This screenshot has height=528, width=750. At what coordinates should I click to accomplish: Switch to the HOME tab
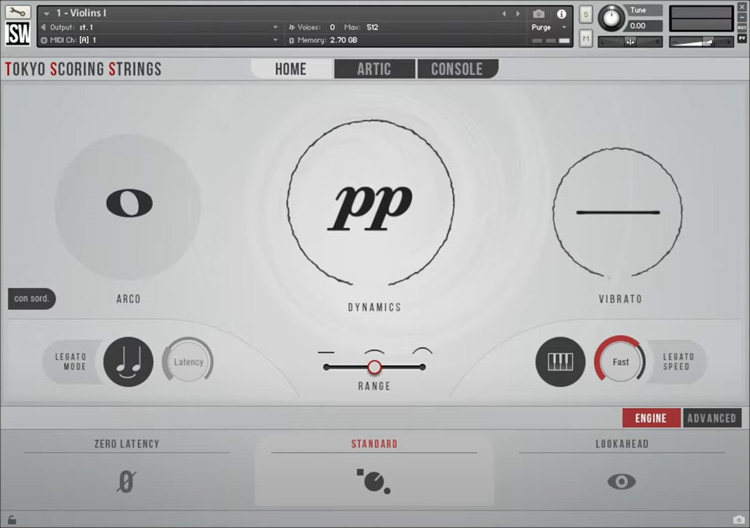coord(291,69)
